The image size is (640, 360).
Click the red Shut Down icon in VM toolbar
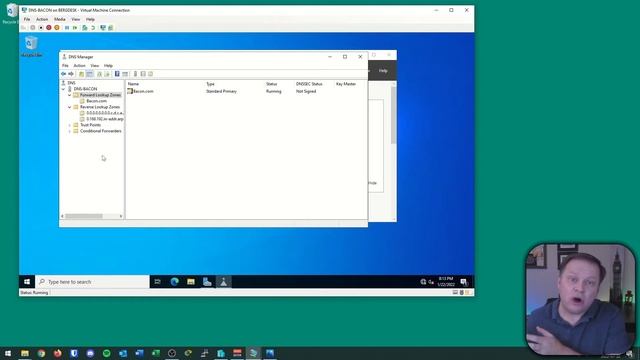(49, 28)
